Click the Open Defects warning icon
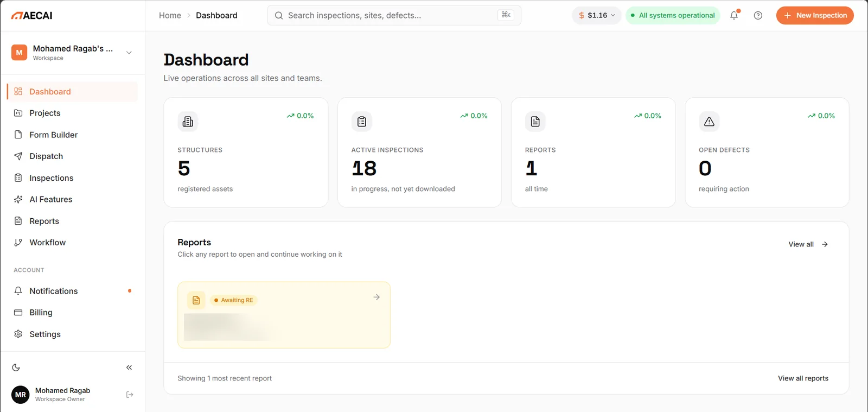The image size is (868, 412). pos(709,122)
